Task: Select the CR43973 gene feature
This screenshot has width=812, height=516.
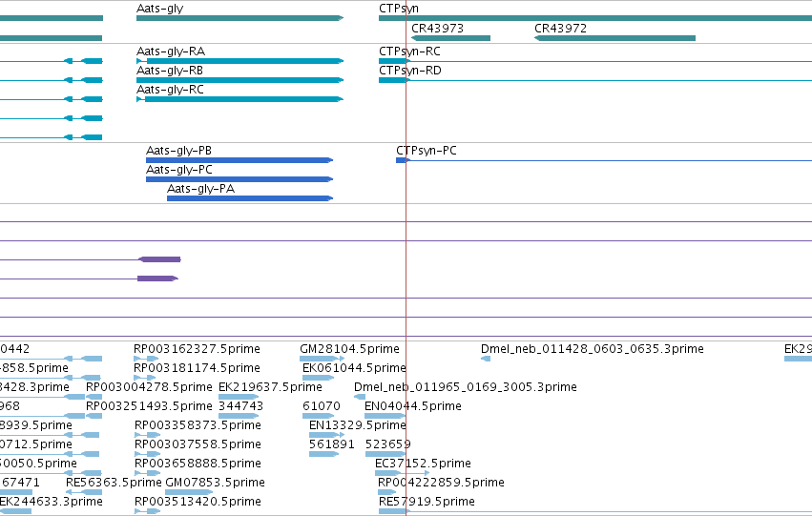Action: click(450, 38)
